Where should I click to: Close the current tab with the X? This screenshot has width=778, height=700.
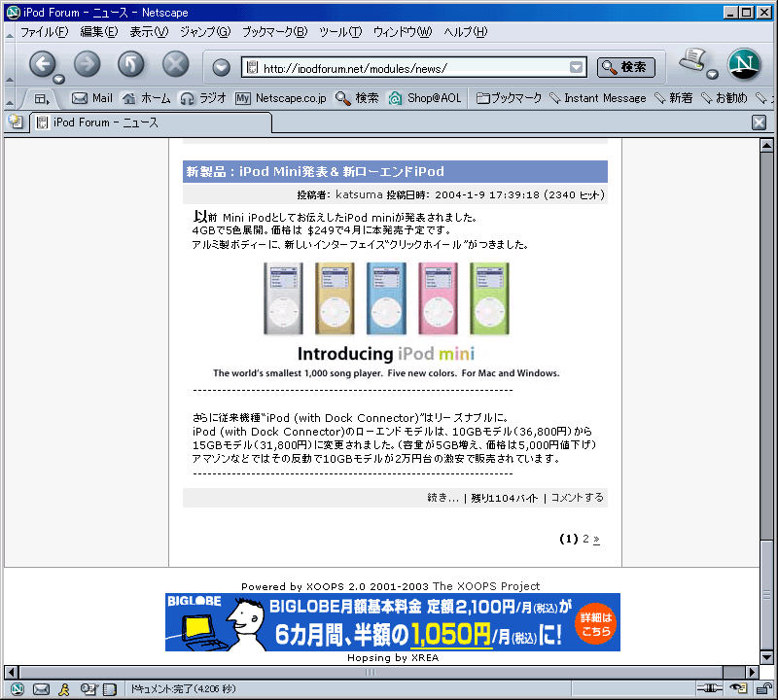(759, 122)
